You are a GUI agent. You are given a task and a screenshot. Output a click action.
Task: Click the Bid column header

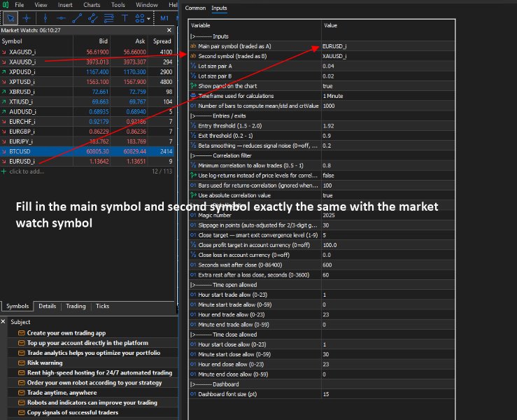[x=104, y=41]
